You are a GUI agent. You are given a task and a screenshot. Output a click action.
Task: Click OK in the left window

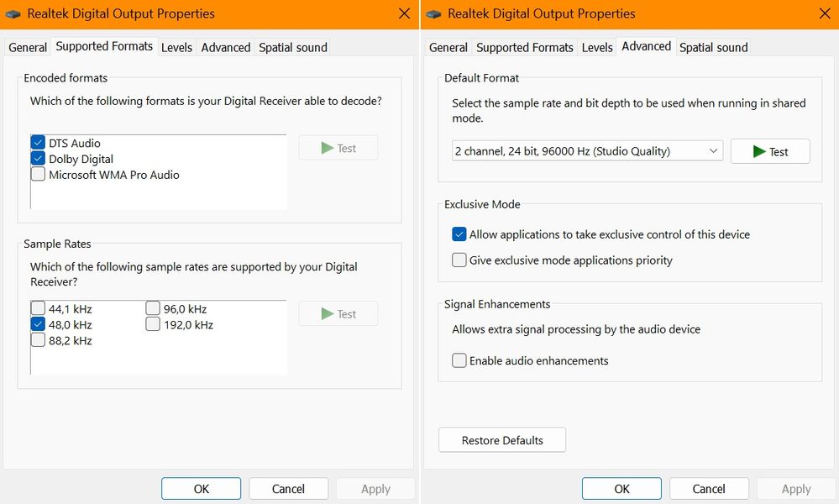tap(202, 489)
